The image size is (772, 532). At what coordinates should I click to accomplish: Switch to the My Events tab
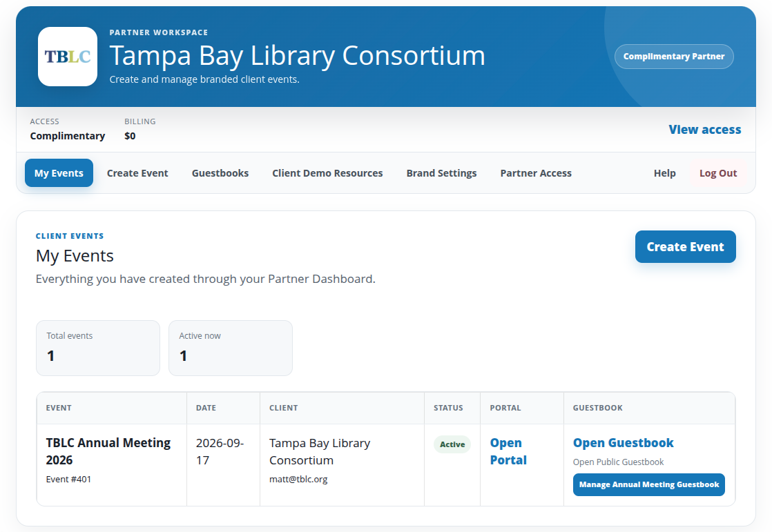59,173
